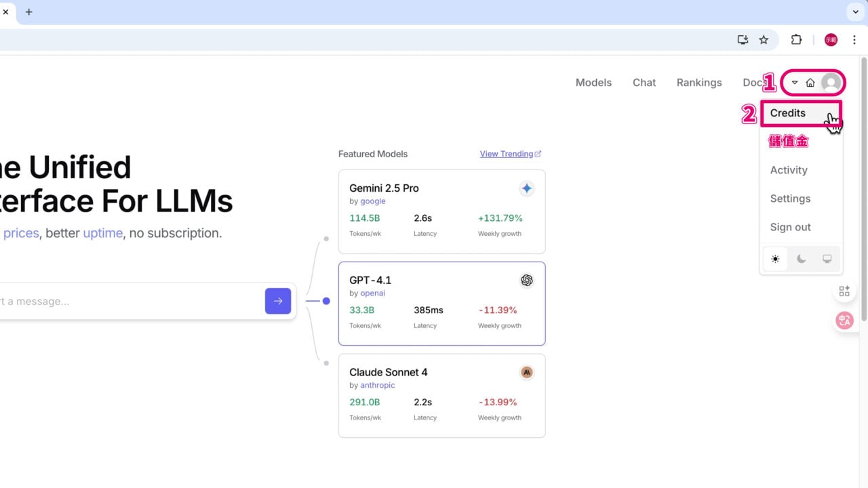868x488 pixels.
Task: Send the message with arrow button
Action: [278, 301]
